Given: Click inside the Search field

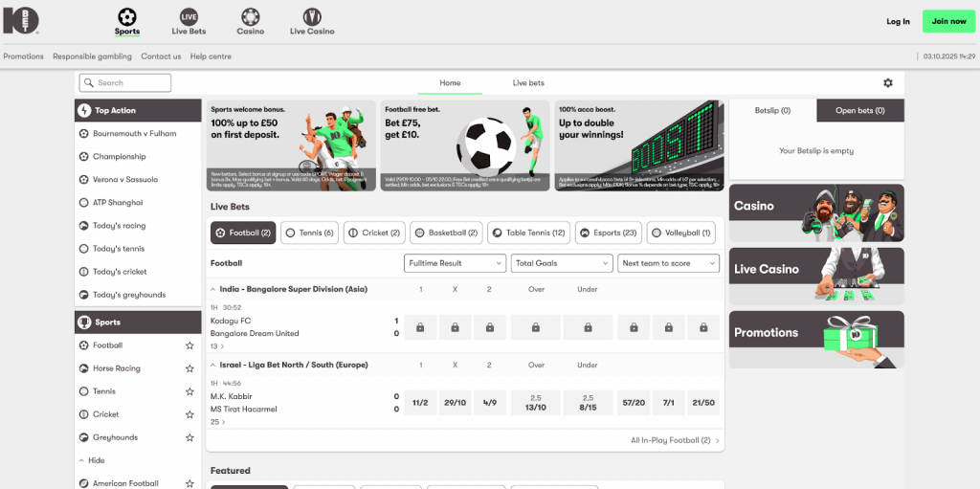Looking at the screenshot, I should point(125,82).
